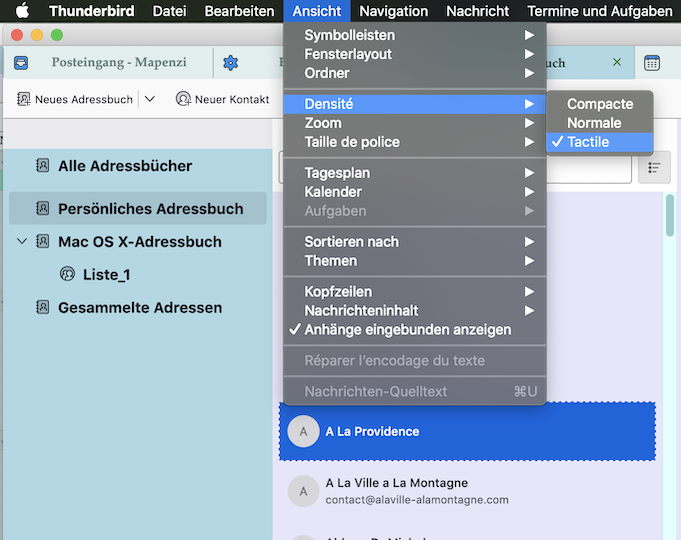Viewport: 681px width, 540px height.
Task: Expand the Kopfzeilen submenu
Action: [x=414, y=292]
